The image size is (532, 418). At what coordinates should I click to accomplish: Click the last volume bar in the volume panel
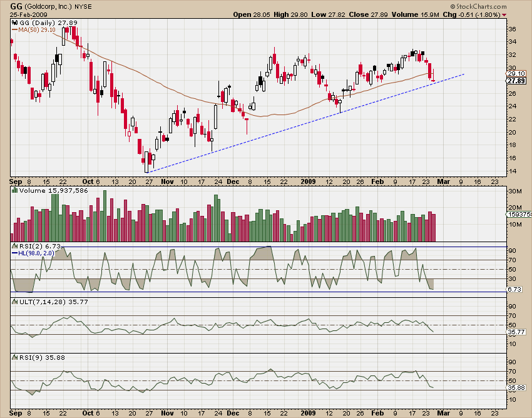tap(433, 228)
